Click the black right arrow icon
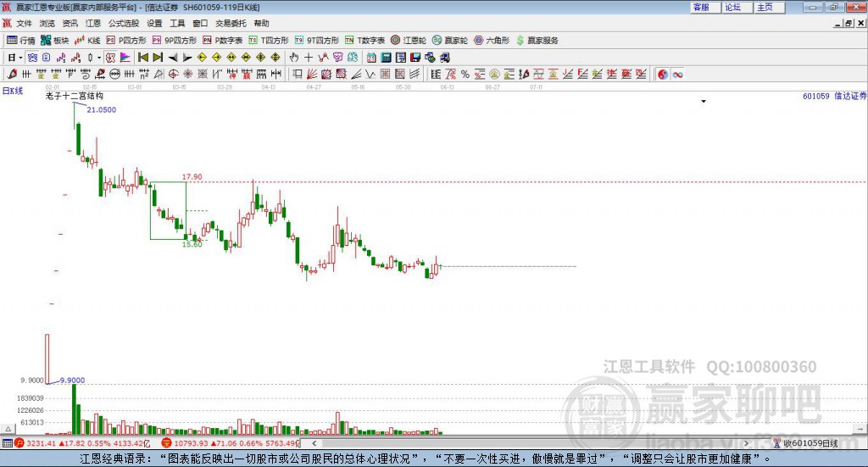The height and width of the screenshot is (467, 868). [x=187, y=58]
